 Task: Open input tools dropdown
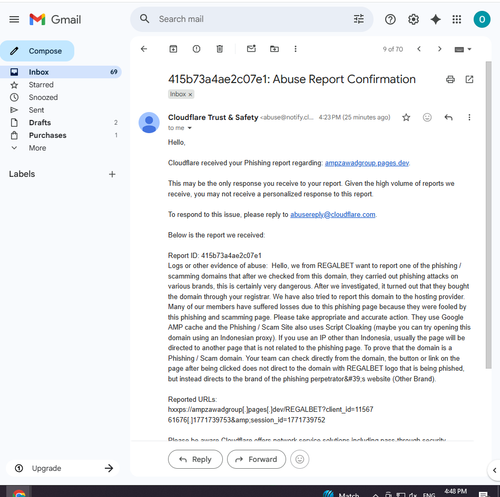[x=463, y=49]
